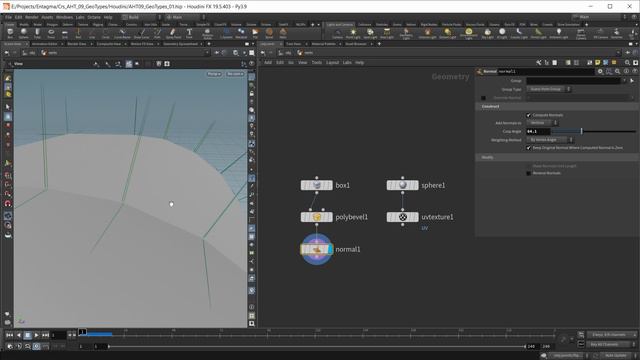This screenshot has width=640, height=360.
Task: Open the network editor Layout menu
Action: 332,63
